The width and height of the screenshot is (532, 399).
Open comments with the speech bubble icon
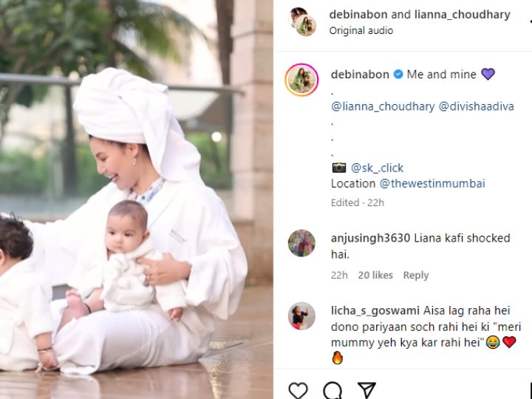[332, 390]
